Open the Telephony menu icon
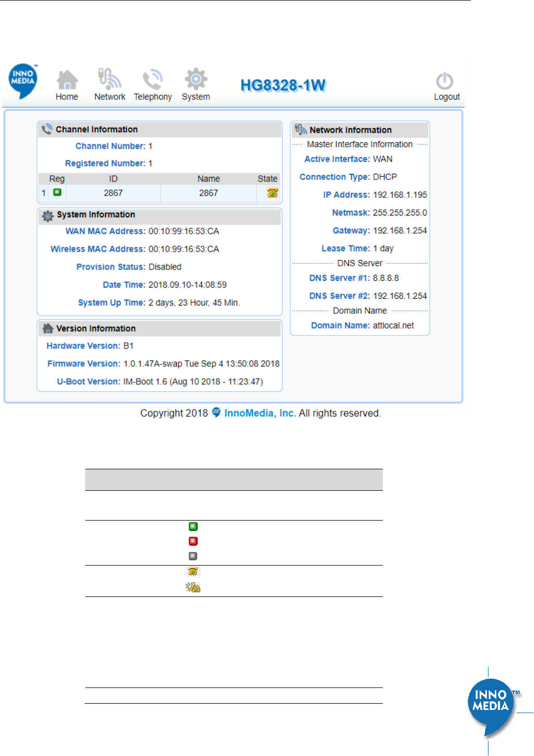 click(153, 80)
